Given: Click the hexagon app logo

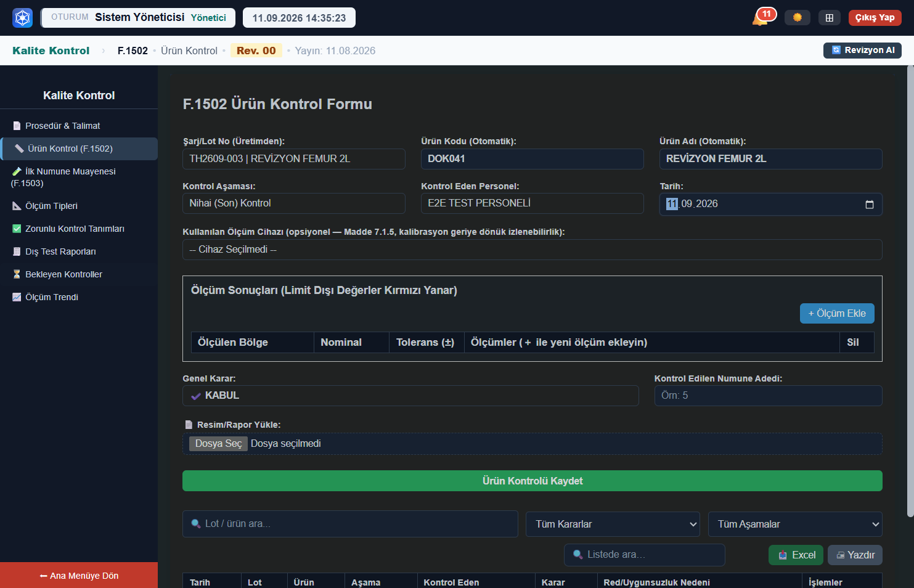Looking at the screenshot, I should pos(23,18).
